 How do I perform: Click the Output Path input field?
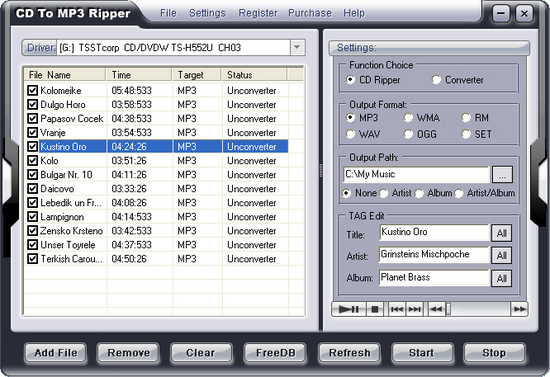(416, 174)
